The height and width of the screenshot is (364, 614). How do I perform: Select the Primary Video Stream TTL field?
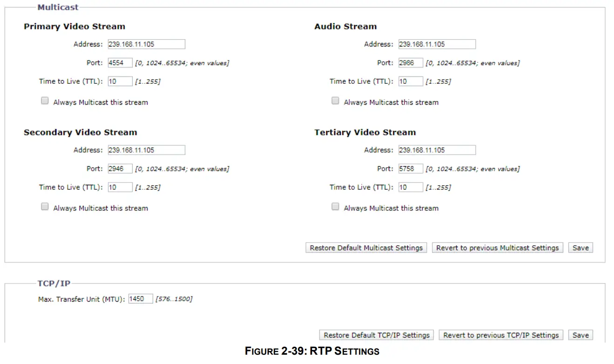coord(120,81)
